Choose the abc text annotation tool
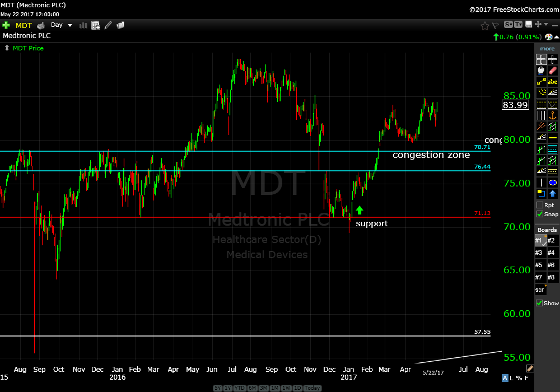The width and height of the screenshot is (560, 392). (553, 82)
